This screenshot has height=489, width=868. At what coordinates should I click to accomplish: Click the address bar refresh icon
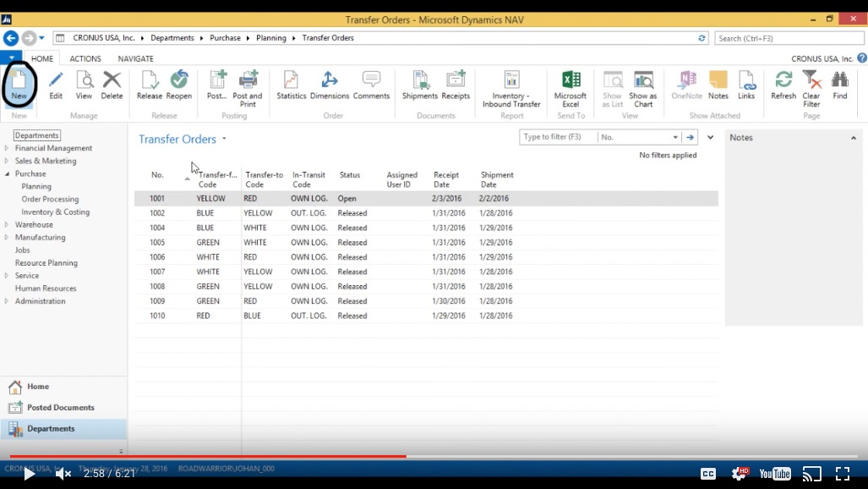coord(701,38)
